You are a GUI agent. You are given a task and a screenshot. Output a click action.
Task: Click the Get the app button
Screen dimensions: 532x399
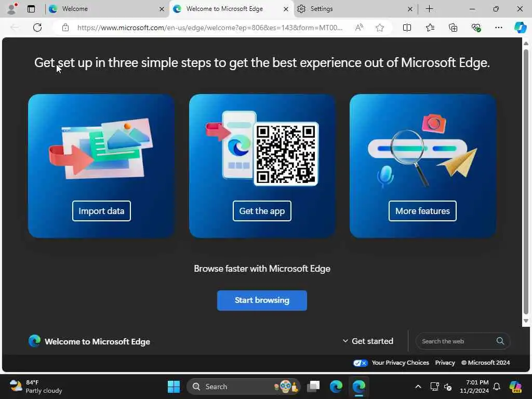click(x=262, y=211)
